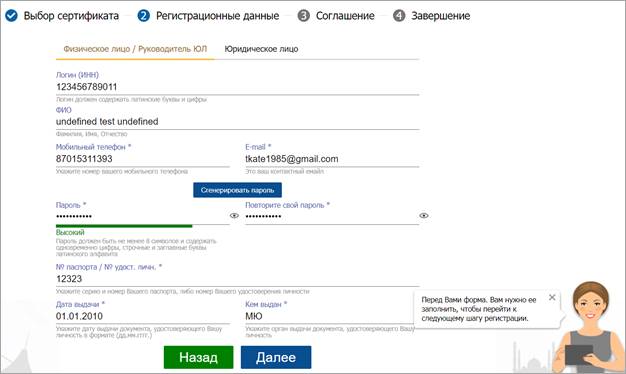Click the assistant woman avatar
Viewport: 626px width, 374px height.
(x=590, y=327)
